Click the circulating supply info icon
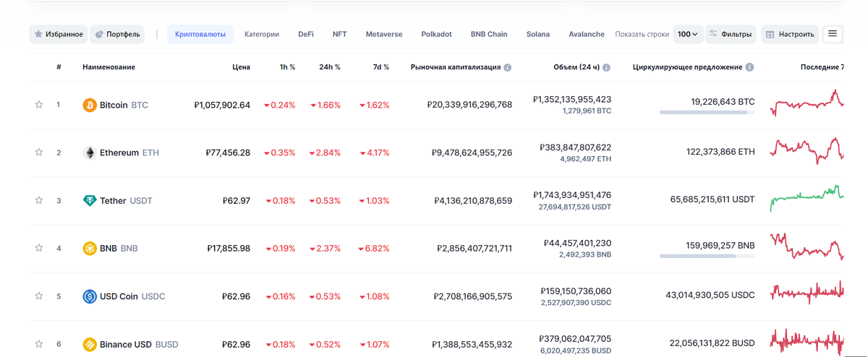The height and width of the screenshot is (357, 868). 749,67
